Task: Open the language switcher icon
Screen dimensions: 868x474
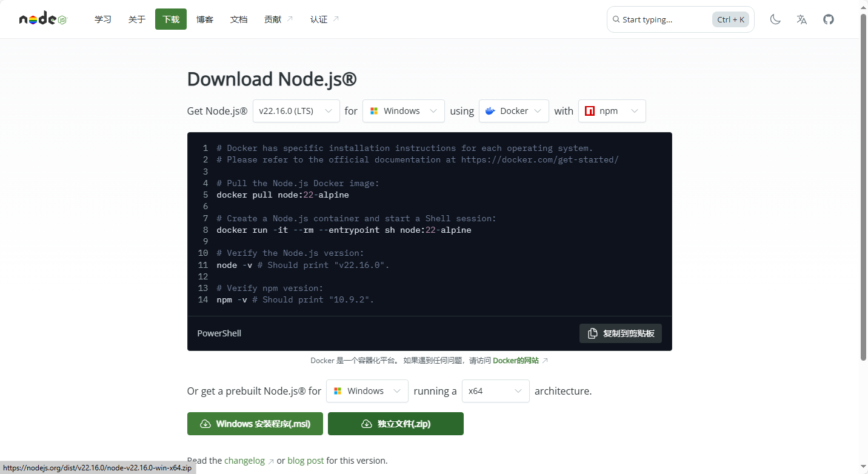Action: point(802,19)
